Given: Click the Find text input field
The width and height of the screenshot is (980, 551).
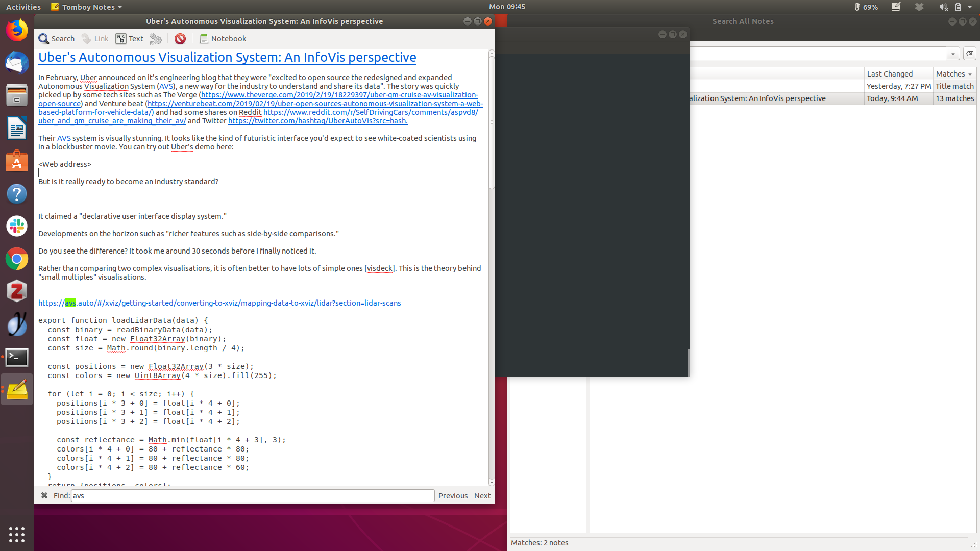Looking at the screenshot, I should [x=253, y=495].
